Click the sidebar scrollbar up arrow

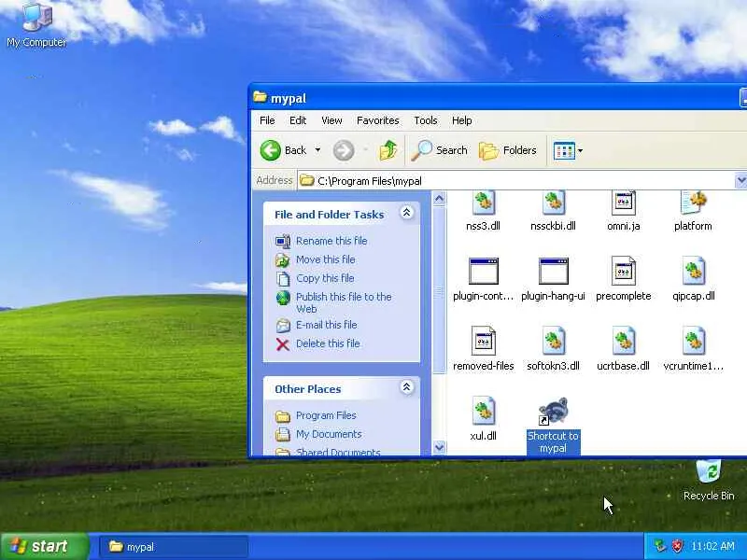pos(439,198)
